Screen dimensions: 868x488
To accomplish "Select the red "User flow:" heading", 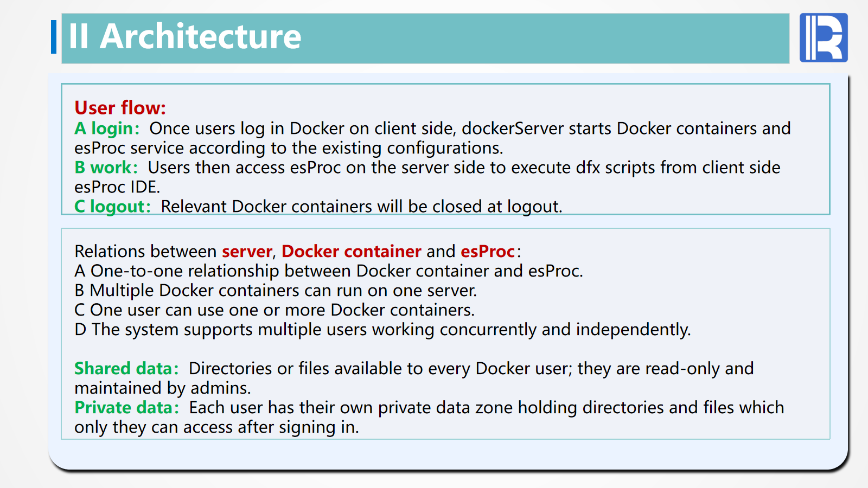I will click(x=120, y=108).
